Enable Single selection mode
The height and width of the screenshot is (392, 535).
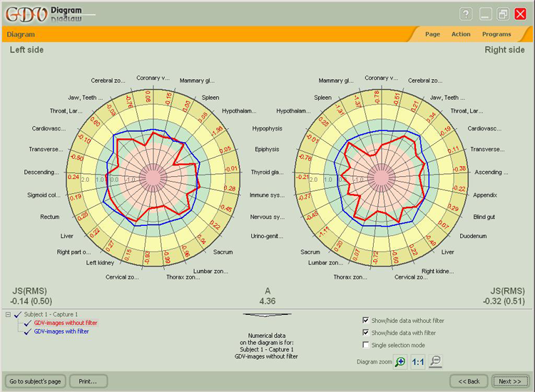(x=366, y=345)
